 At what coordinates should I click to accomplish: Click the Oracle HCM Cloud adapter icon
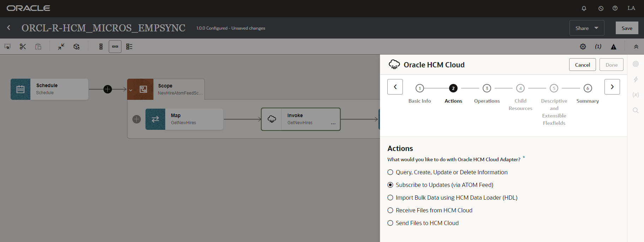pyautogui.click(x=394, y=65)
